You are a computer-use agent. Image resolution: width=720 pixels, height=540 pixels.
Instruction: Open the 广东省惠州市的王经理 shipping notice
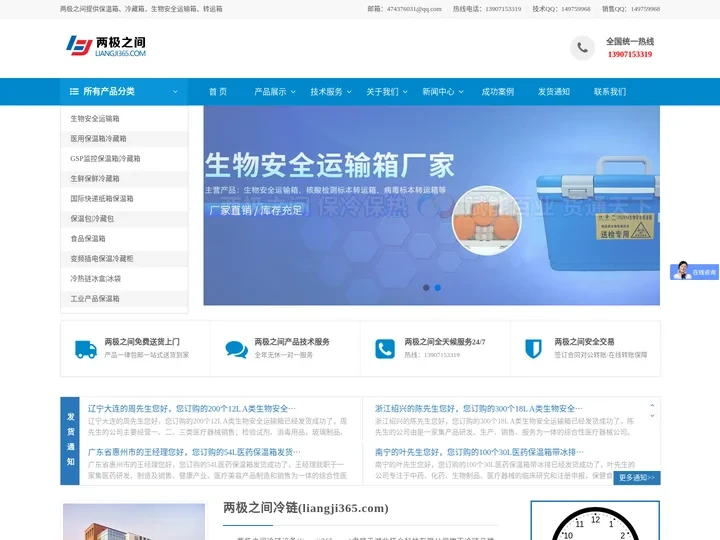tap(194, 452)
